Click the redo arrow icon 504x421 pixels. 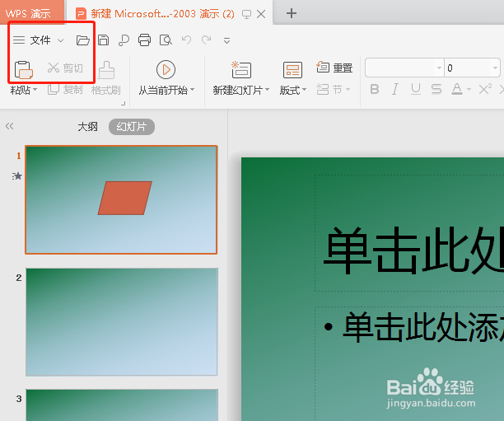coord(207,40)
